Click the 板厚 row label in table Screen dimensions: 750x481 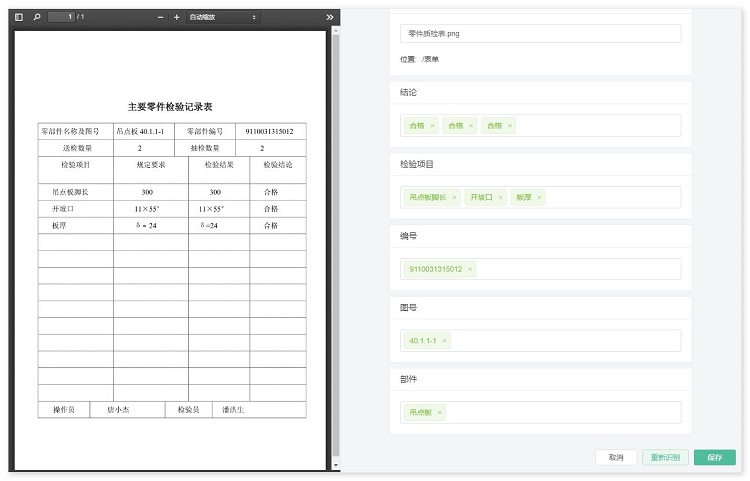pos(59,226)
